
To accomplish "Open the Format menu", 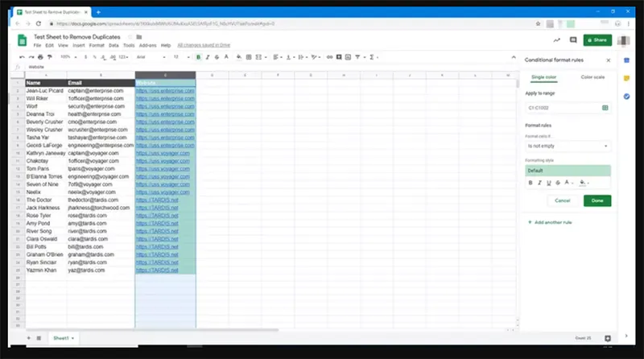I will (97, 45).
